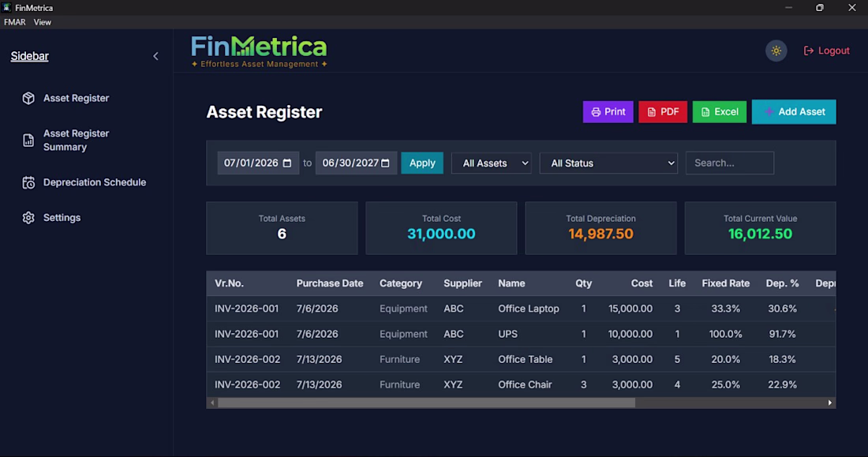Click the Fixed Rate column header

[x=726, y=283]
